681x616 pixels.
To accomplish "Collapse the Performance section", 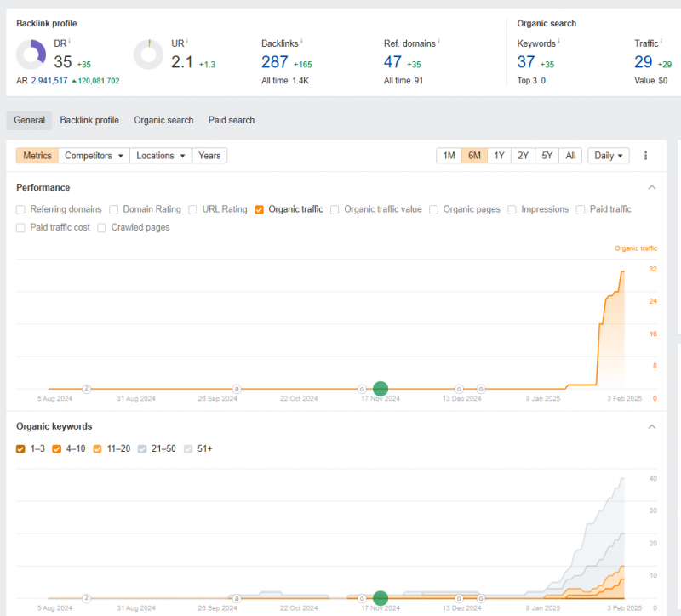I will point(652,187).
